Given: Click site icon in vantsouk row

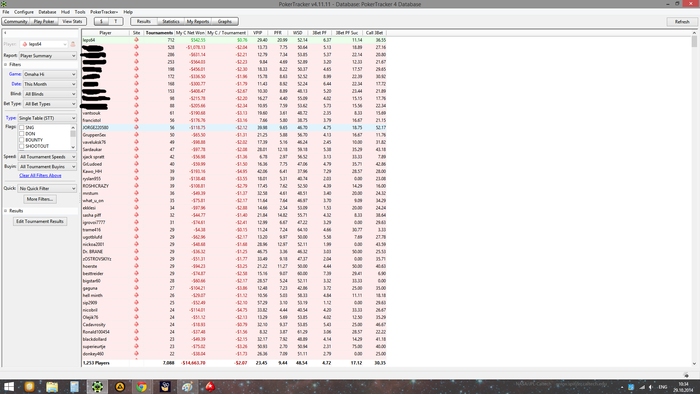Looking at the screenshot, I should pos(136,113).
